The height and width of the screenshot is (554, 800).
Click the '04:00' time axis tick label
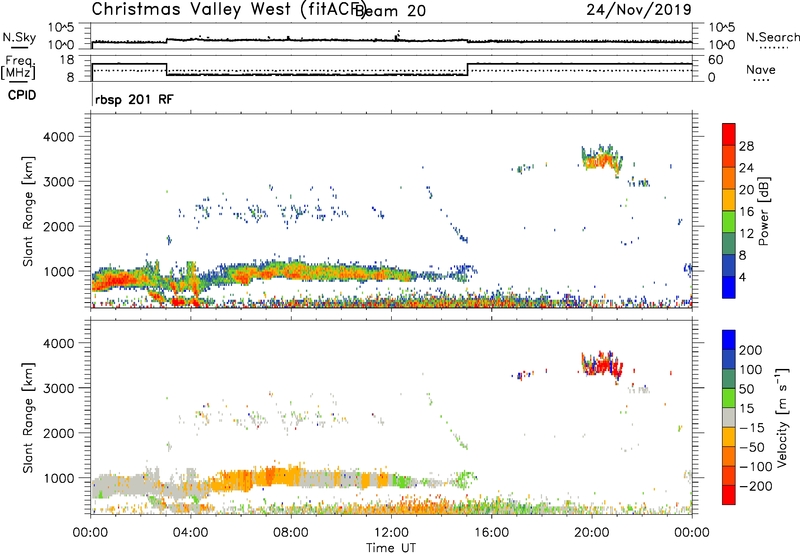(x=190, y=533)
